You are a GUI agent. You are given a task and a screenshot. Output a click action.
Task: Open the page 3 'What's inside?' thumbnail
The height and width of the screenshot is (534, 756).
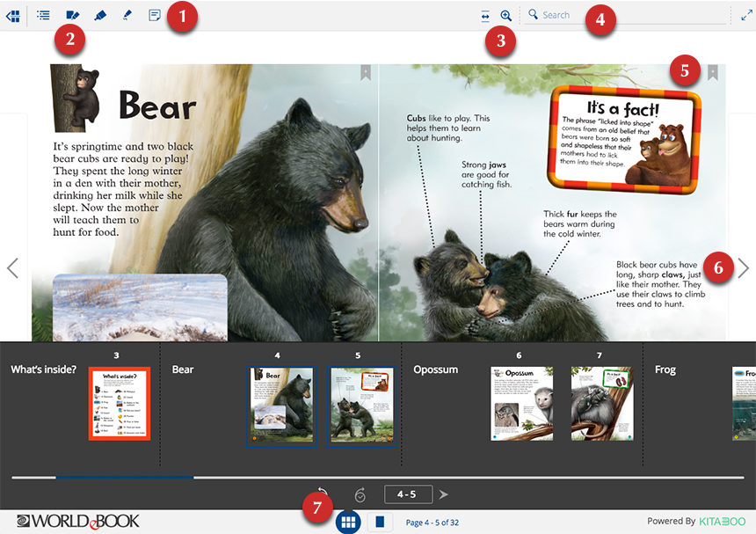[x=120, y=403]
